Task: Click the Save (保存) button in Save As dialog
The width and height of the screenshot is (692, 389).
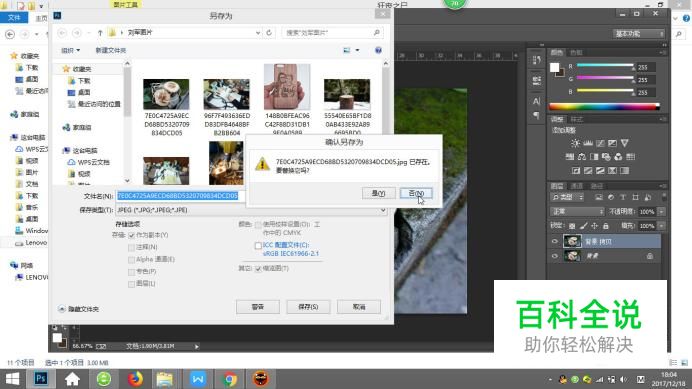Action: (x=308, y=307)
